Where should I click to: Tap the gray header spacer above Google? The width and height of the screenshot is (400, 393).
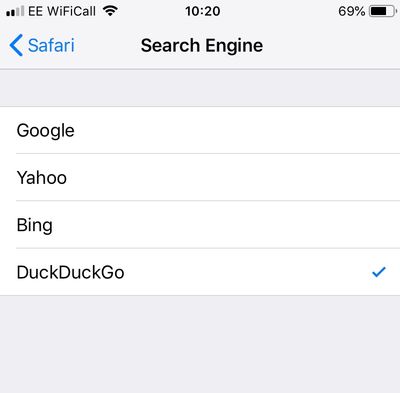200,88
